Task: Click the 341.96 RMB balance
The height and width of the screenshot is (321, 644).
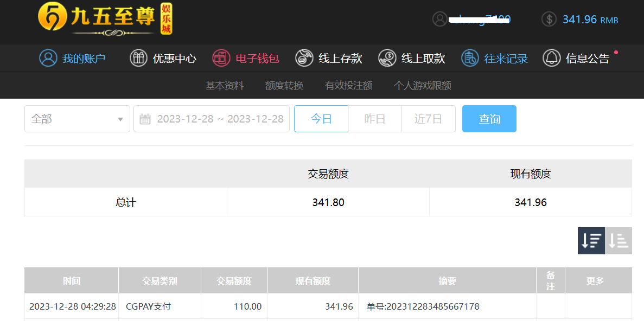Action: (590, 20)
